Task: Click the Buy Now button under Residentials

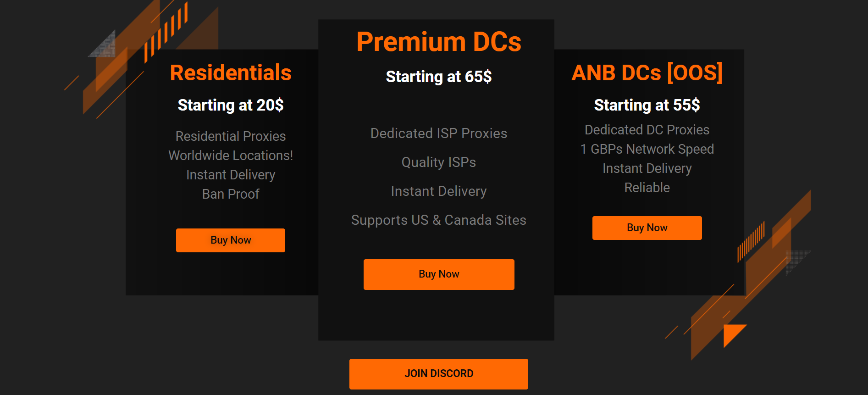Action: [x=230, y=240]
